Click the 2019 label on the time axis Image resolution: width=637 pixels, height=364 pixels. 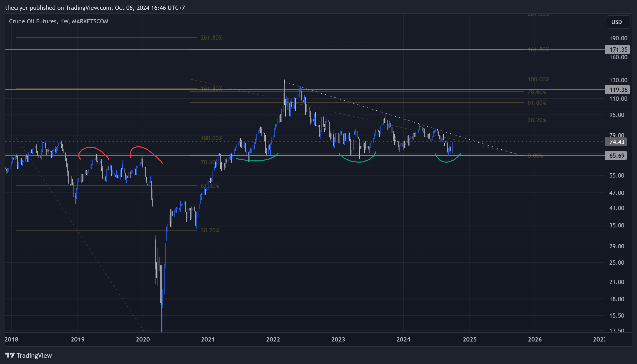(x=78, y=339)
